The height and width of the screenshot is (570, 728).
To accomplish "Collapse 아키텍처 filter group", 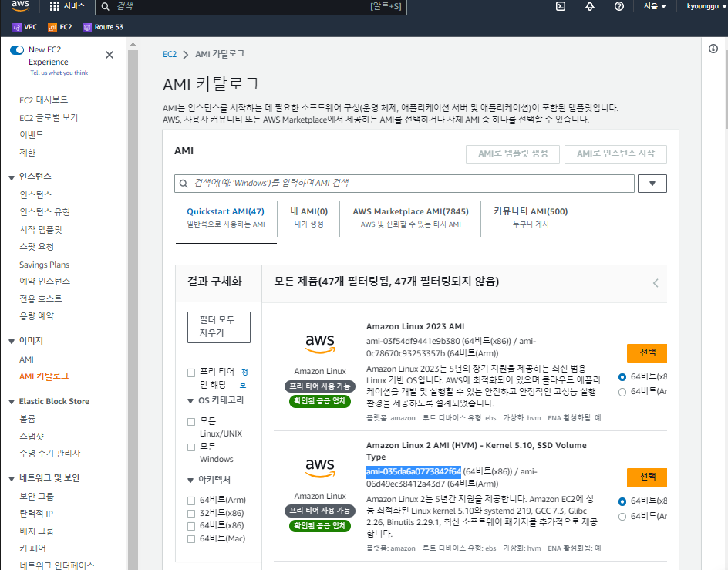I will 190,480.
